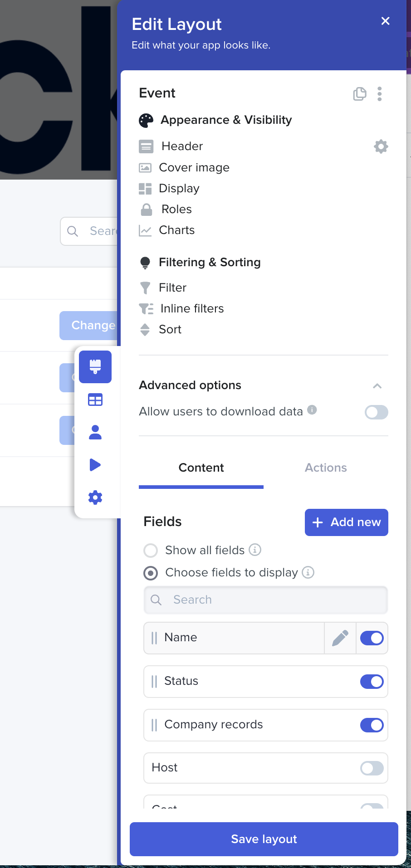Open Header settings gear icon

click(x=381, y=146)
